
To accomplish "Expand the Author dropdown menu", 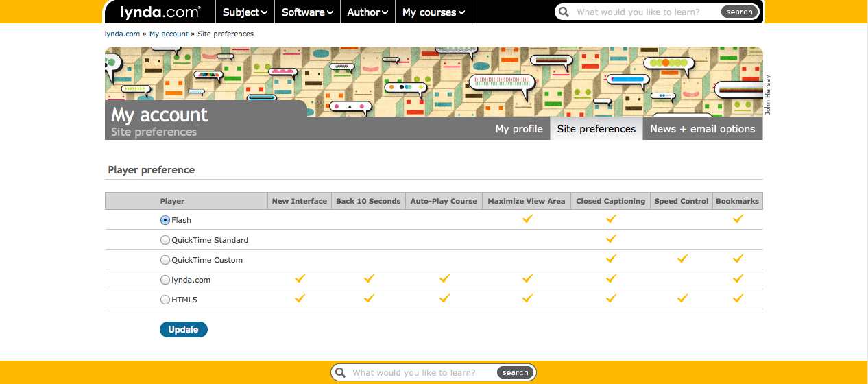I will click(367, 12).
